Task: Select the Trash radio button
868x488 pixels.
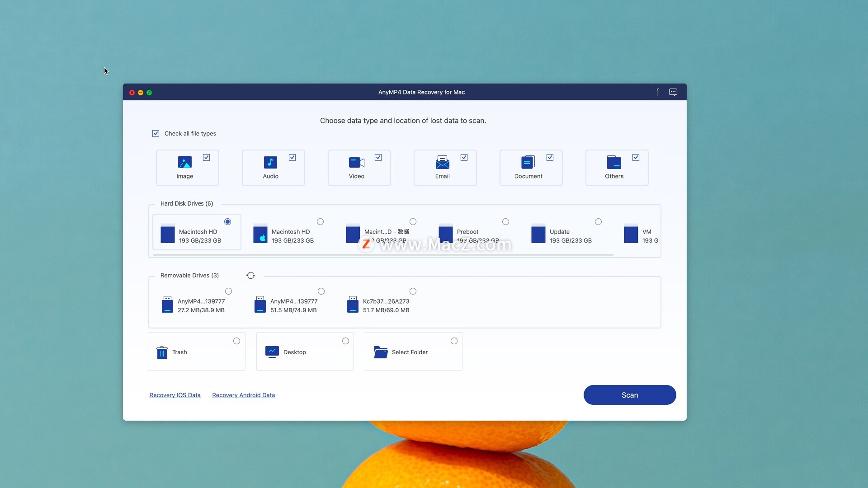Action: (x=236, y=341)
